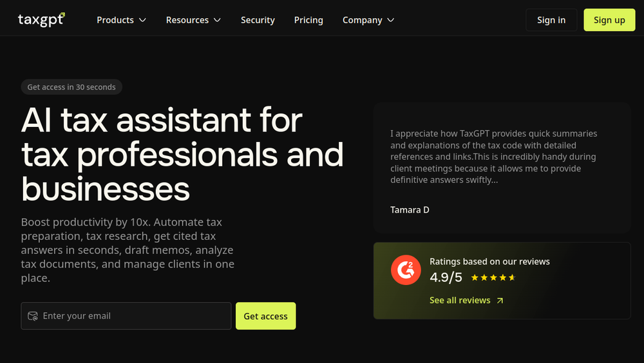Click the arrow beside See all reviews

[x=500, y=300]
